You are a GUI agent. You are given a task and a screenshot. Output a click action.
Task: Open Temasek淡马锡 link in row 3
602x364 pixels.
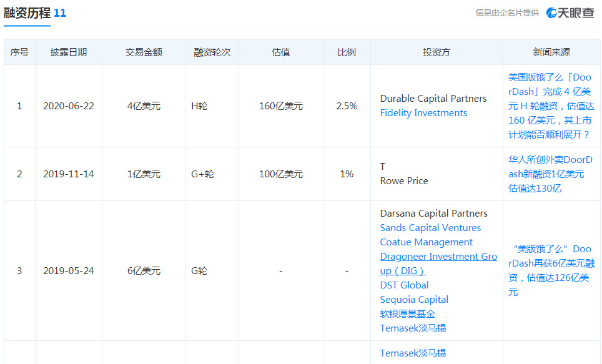(413, 328)
